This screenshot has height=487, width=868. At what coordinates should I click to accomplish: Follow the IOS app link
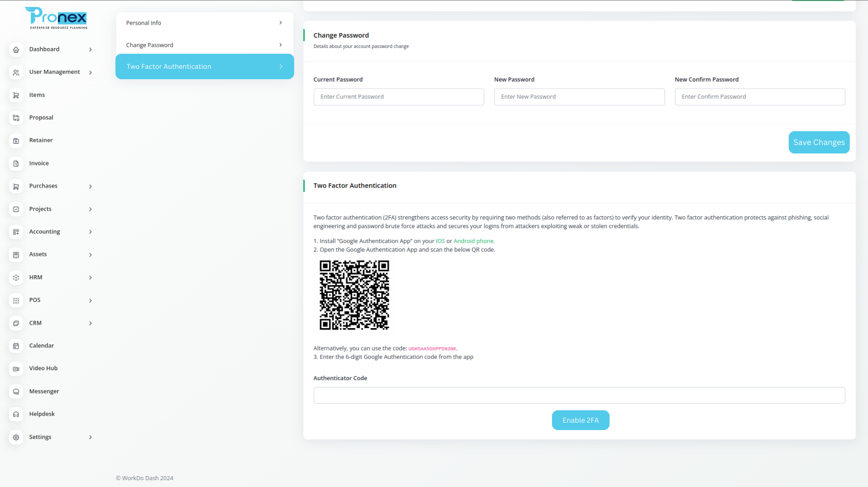[440, 242]
